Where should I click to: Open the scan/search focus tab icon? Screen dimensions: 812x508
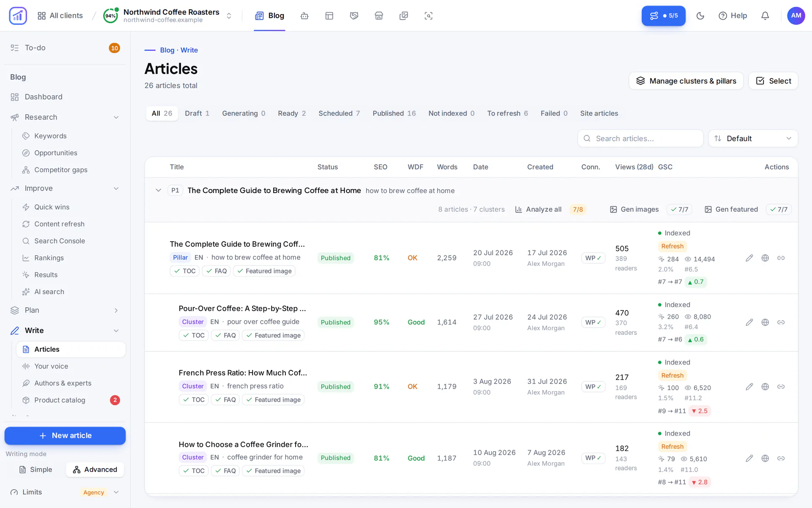click(428, 16)
